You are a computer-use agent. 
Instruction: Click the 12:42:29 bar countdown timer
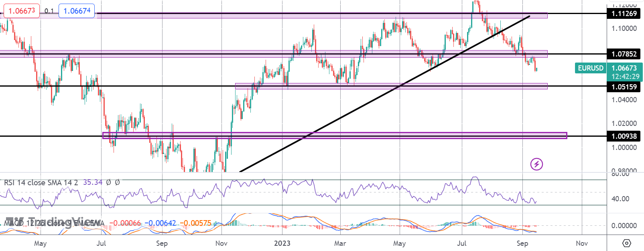(x=625, y=77)
